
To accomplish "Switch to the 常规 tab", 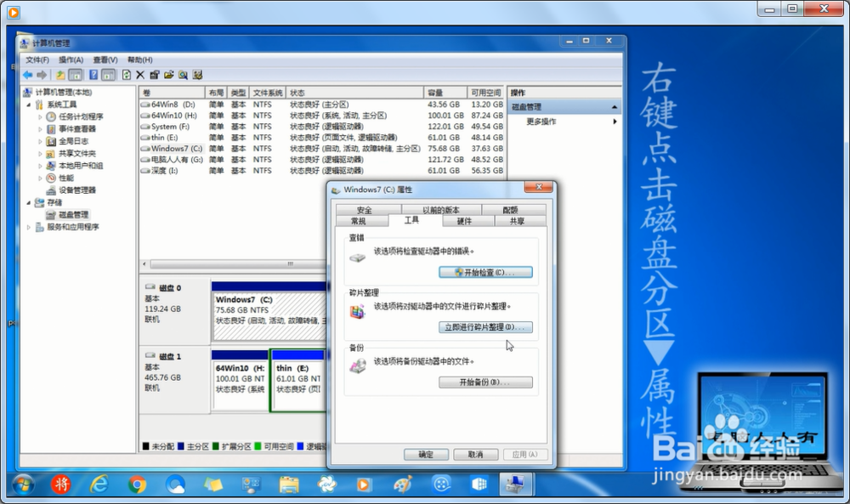I will 359,221.
